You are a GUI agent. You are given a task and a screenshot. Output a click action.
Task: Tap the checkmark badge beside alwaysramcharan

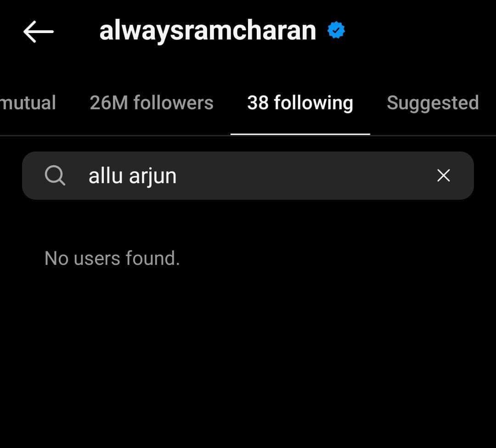(x=336, y=30)
